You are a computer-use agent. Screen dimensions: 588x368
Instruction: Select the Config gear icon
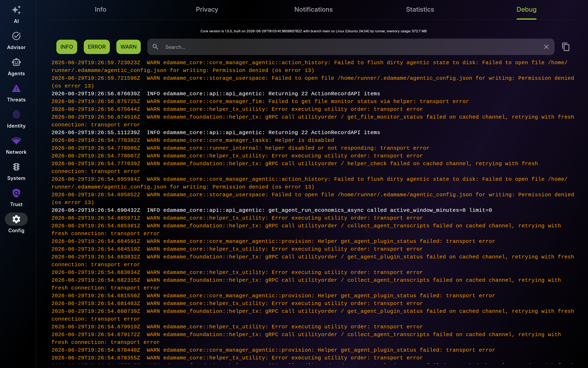(16, 219)
